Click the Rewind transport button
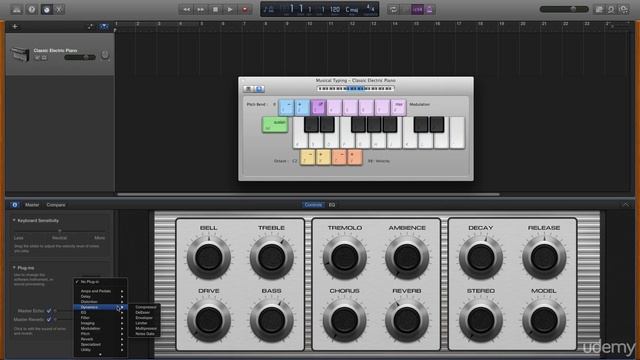The image size is (640, 360). click(186, 9)
